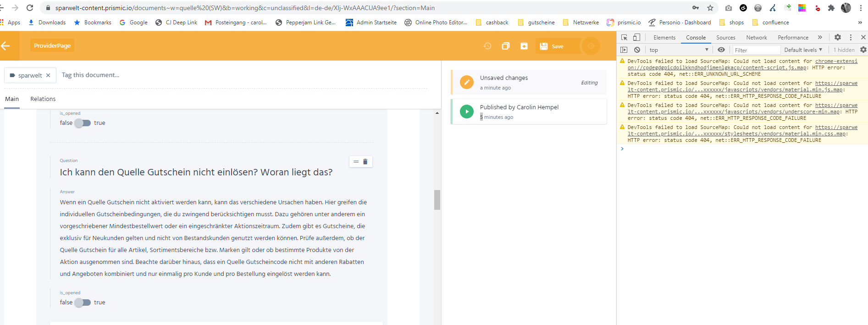
Task: Open the rainbow color grid extension
Action: coord(802,8)
